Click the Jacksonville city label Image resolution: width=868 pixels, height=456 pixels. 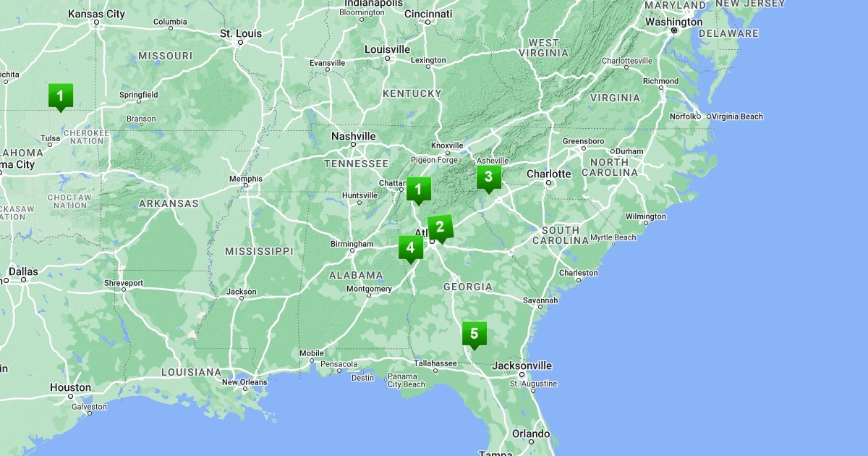click(x=522, y=366)
